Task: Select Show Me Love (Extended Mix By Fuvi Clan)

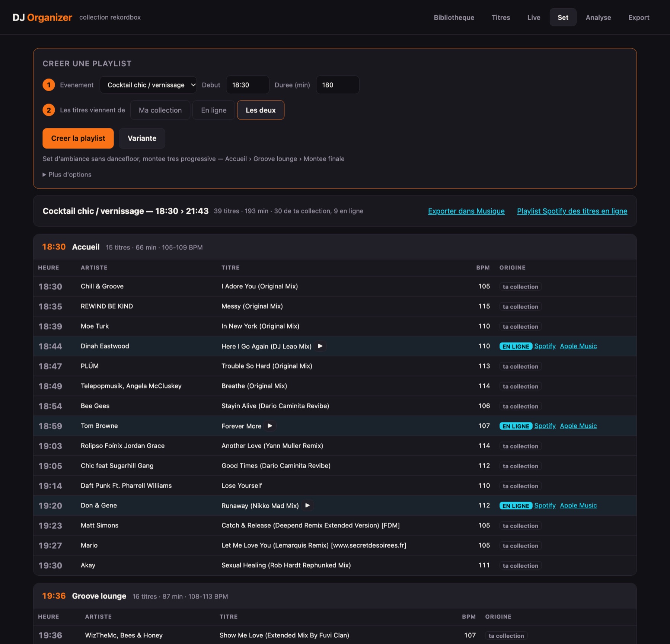Action: 284,635
